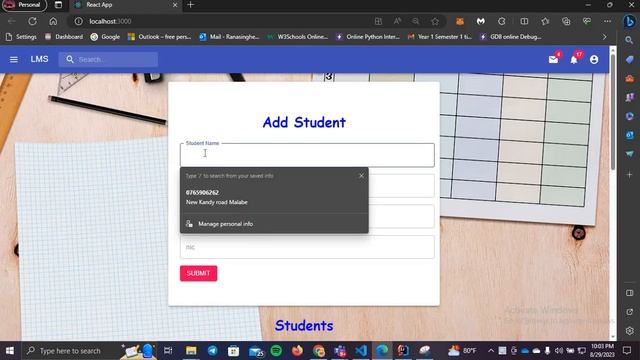640x360 pixels.
Task: Zoom out magnifier icon in address bar
Action: (x=416, y=21)
